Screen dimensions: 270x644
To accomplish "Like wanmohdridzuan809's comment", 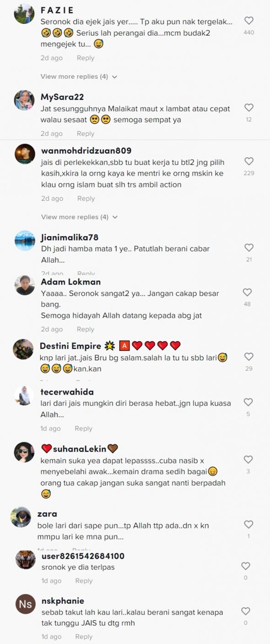I will click(x=248, y=161).
